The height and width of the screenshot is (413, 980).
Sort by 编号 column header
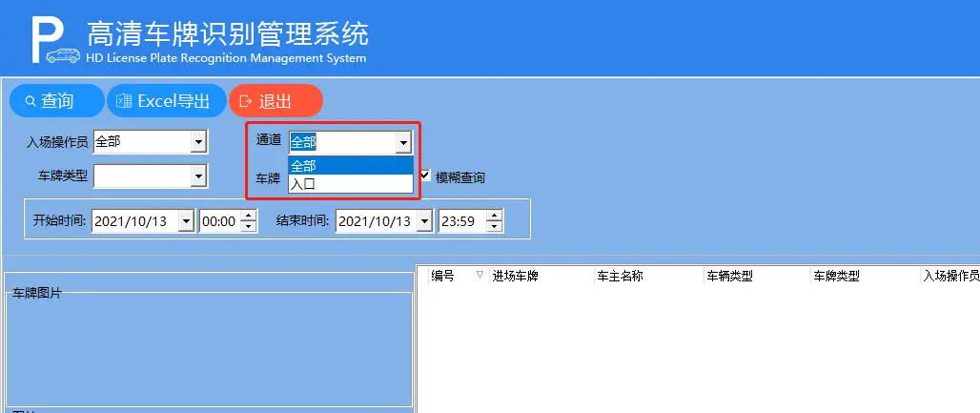[x=458, y=276]
